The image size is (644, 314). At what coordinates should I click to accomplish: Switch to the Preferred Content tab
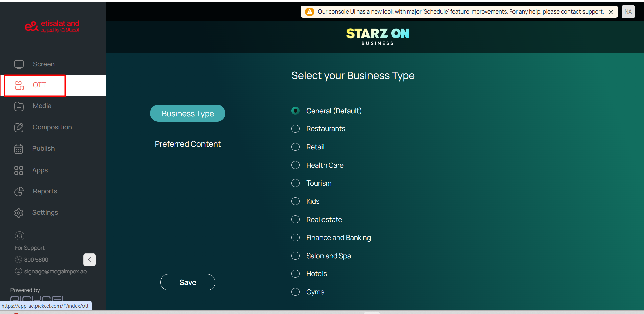[188, 144]
